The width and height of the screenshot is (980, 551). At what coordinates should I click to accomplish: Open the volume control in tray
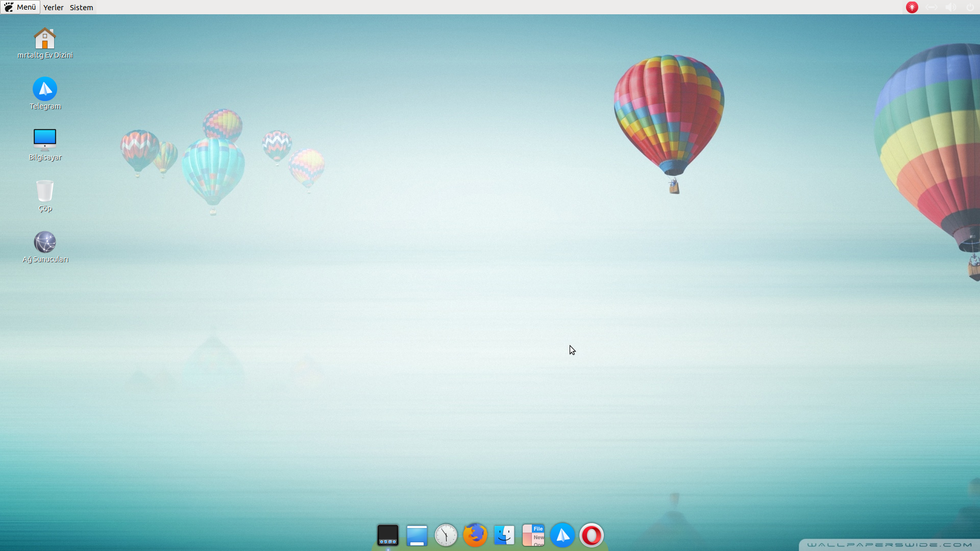click(x=950, y=7)
